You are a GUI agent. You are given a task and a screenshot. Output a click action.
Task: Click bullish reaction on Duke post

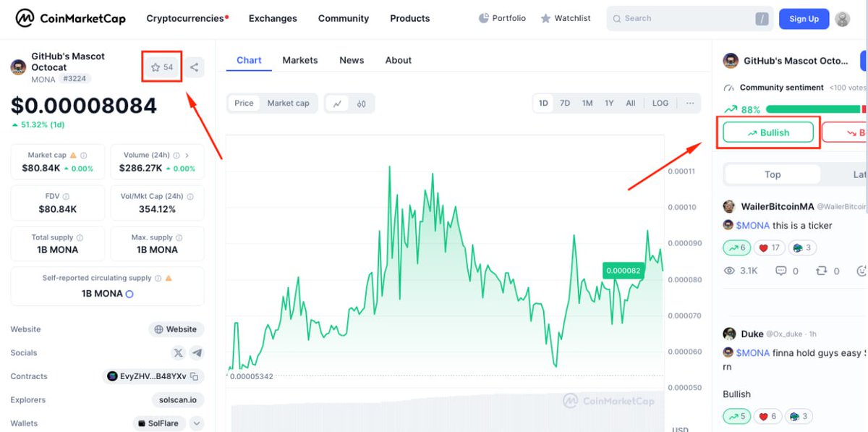point(737,417)
